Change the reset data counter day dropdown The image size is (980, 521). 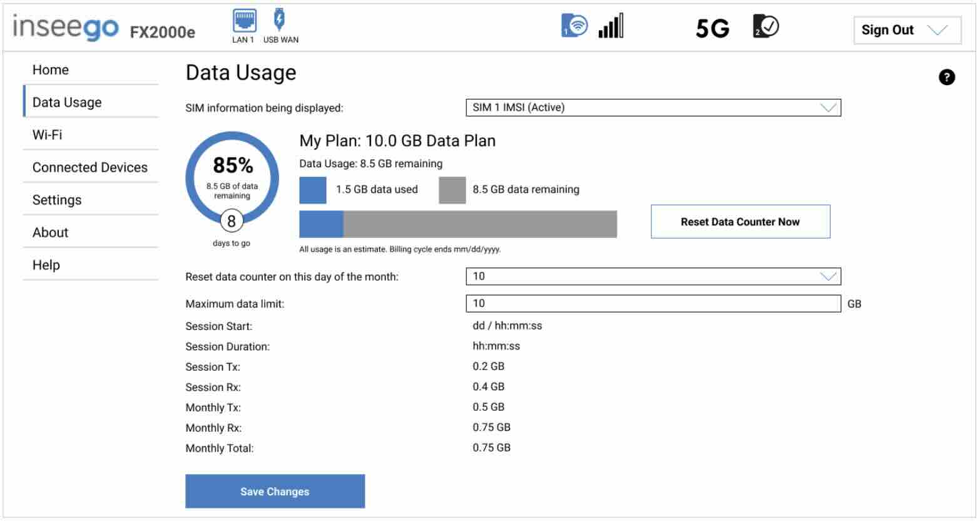[653, 276]
